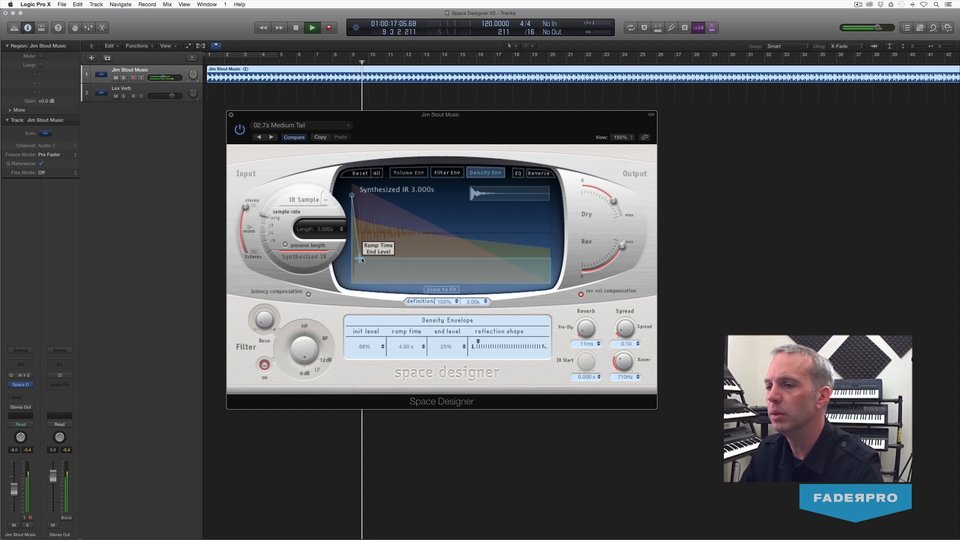Click the red Record button
The image size is (960, 540).
point(329,28)
